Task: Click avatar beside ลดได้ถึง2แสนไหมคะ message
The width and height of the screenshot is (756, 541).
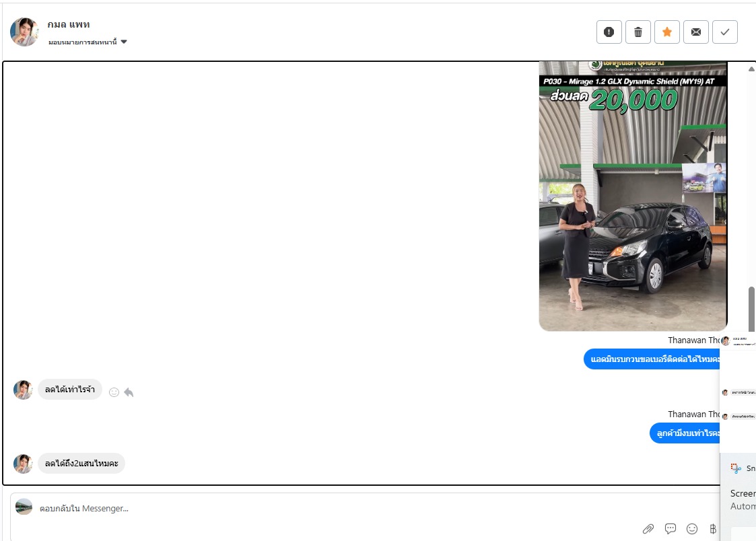Action: 23,464
